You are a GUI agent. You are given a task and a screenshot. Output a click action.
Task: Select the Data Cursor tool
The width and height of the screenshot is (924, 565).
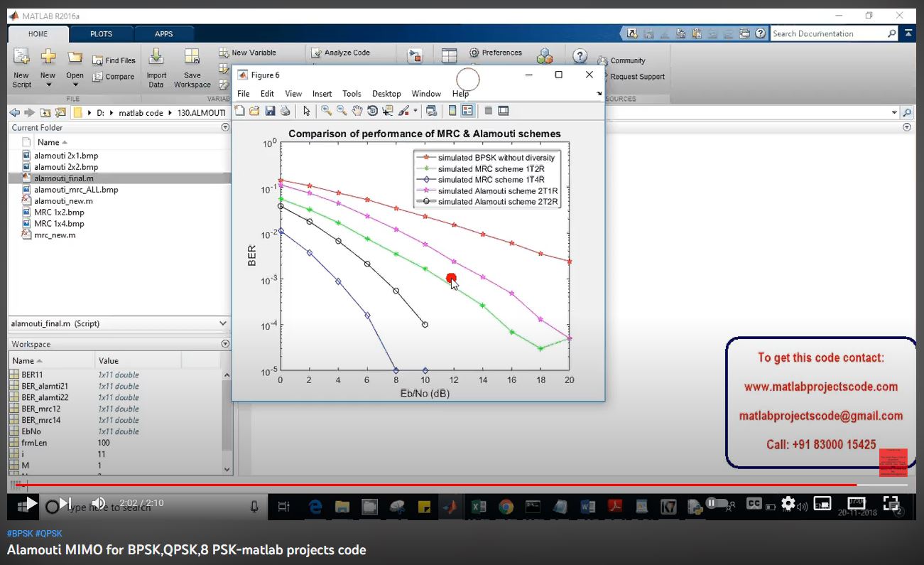(388, 111)
